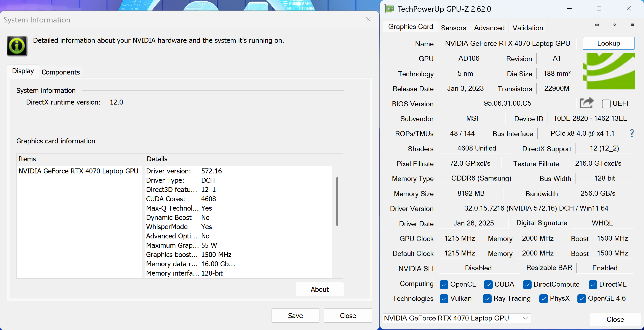Click the Memory interface 128-bit row
Image resolution: width=644 pixels, height=330 pixels.
click(239, 273)
